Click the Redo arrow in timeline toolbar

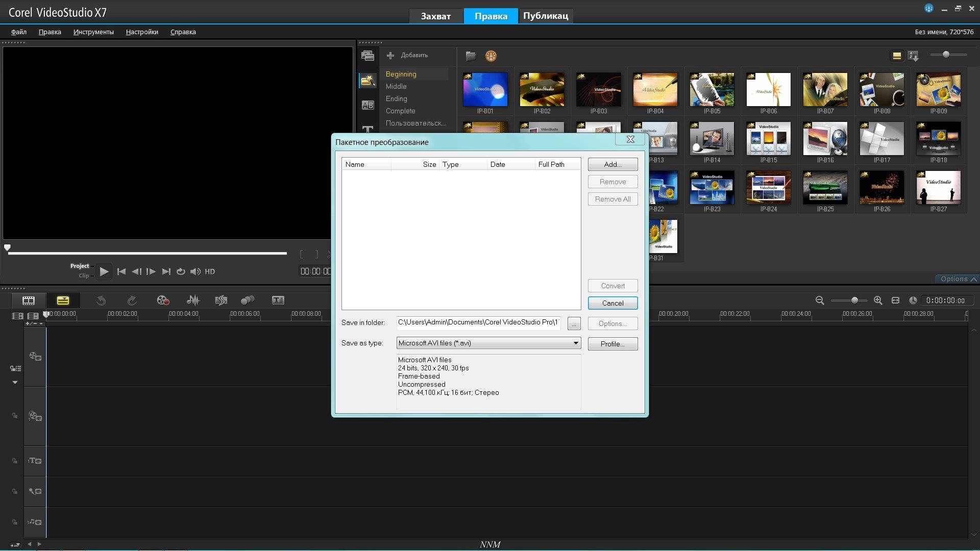tap(132, 300)
